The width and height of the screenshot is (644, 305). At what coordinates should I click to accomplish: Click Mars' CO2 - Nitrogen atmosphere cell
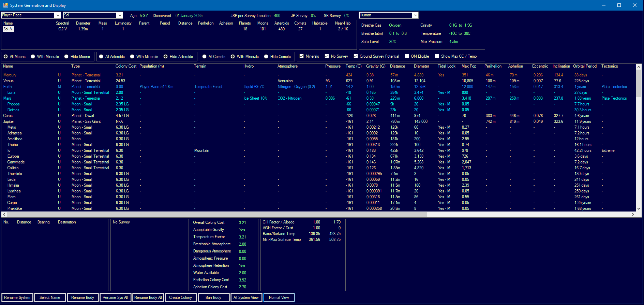coord(289,98)
